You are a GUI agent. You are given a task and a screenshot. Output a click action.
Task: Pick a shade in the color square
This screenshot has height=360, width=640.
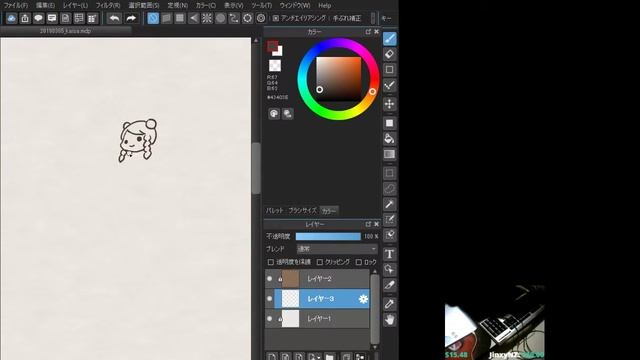click(x=339, y=78)
